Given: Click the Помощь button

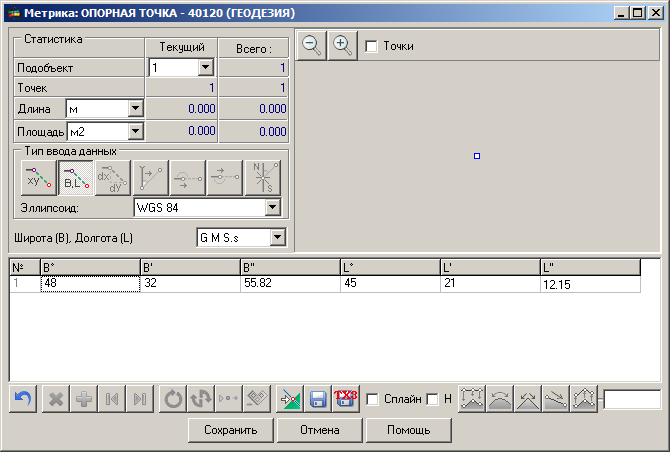Looking at the screenshot, I should click(x=408, y=430).
